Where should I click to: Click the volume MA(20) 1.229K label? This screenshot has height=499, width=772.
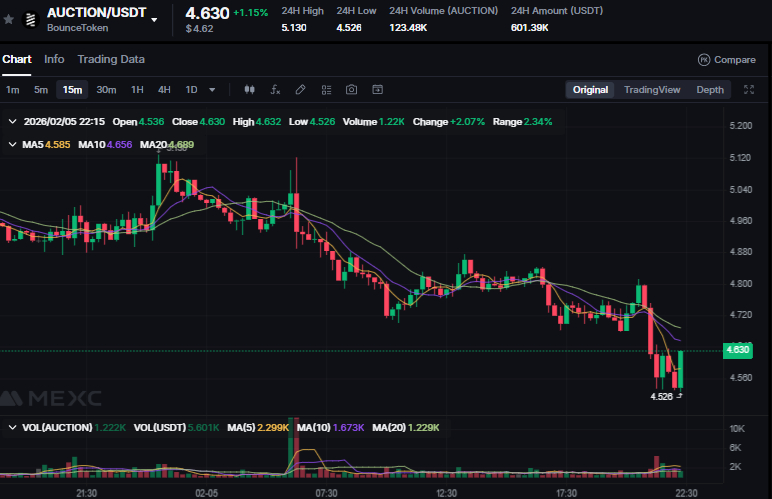pos(406,428)
